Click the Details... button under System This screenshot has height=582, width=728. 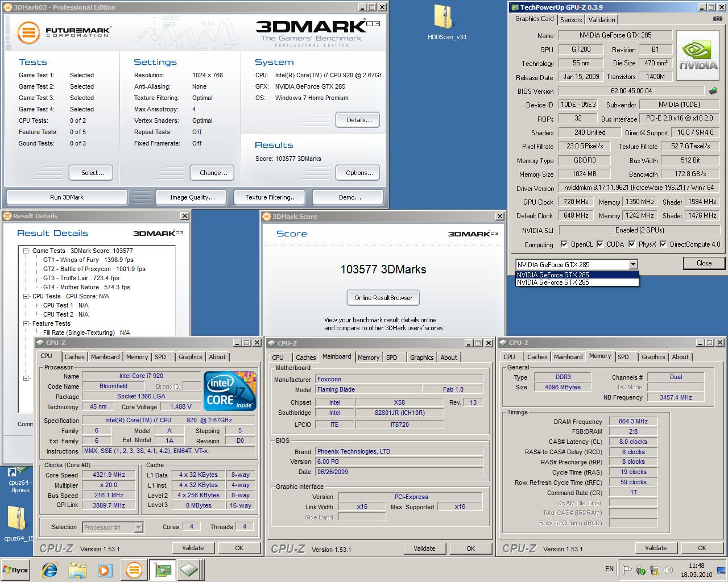pos(359,120)
